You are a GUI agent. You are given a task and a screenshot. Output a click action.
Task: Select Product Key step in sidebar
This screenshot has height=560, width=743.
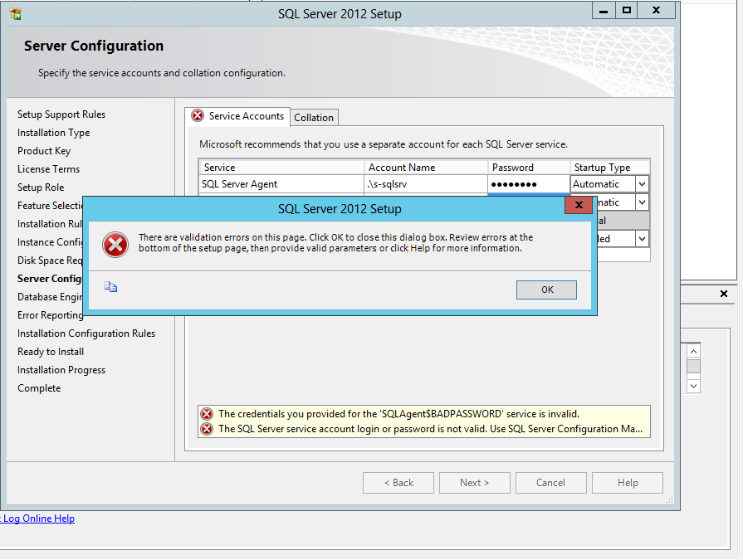pos(44,151)
